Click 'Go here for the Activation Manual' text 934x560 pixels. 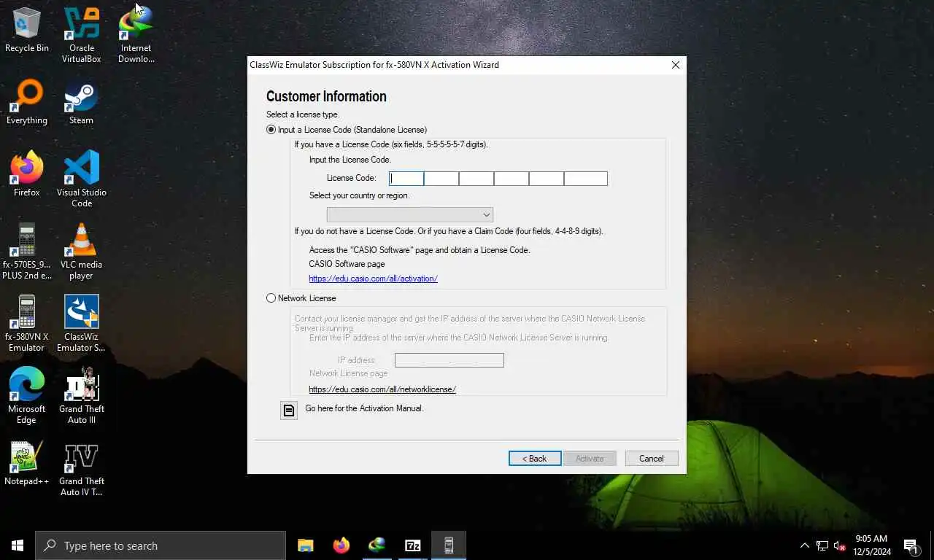pyautogui.click(x=364, y=408)
